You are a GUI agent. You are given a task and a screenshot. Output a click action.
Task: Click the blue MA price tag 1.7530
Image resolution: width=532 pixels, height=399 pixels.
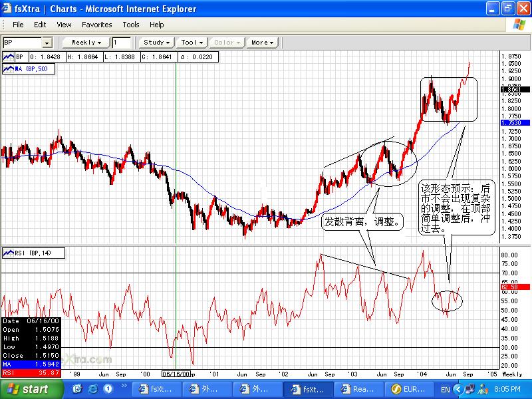(x=515, y=123)
